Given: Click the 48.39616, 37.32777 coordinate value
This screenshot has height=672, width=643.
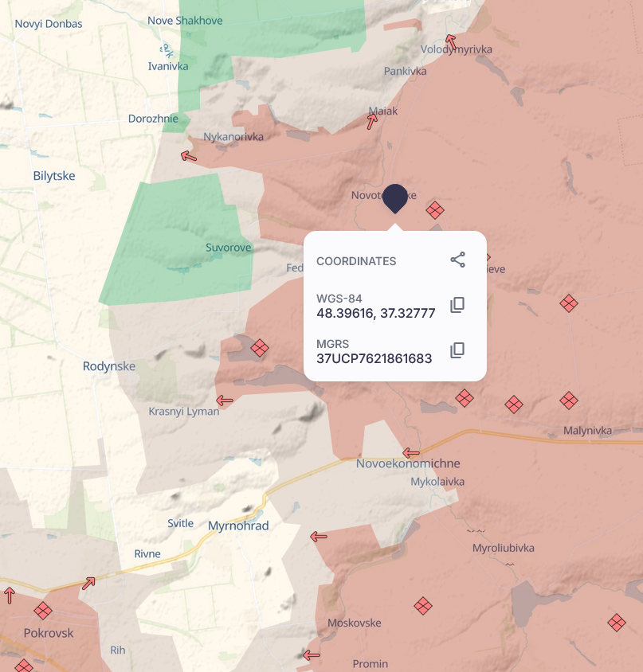Looking at the screenshot, I should pyautogui.click(x=376, y=313).
